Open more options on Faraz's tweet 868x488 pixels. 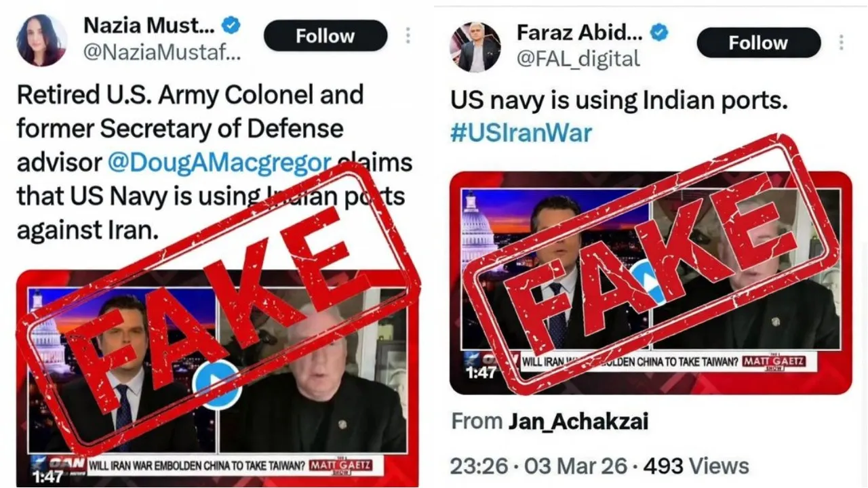[x=841, y=43]
